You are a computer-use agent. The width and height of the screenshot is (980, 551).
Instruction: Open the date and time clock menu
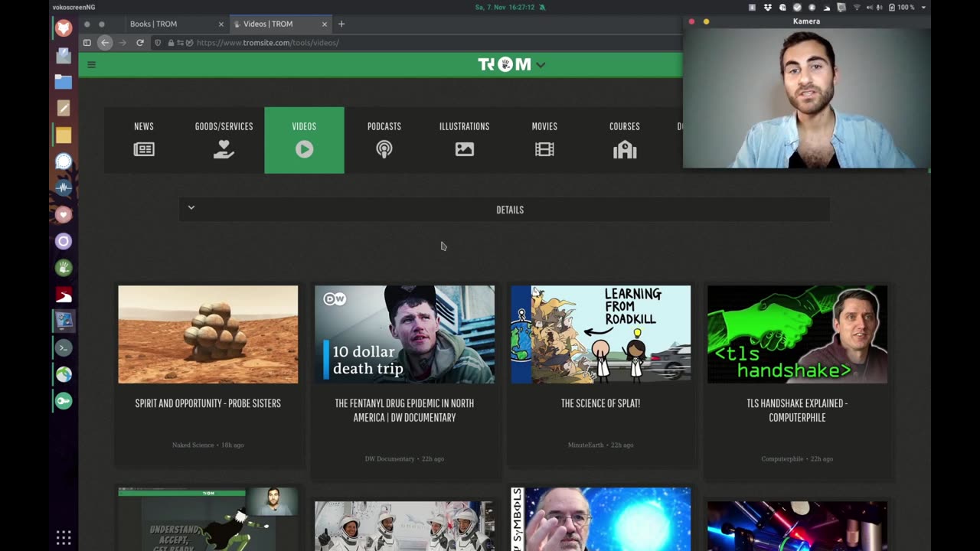pos(505,7)
